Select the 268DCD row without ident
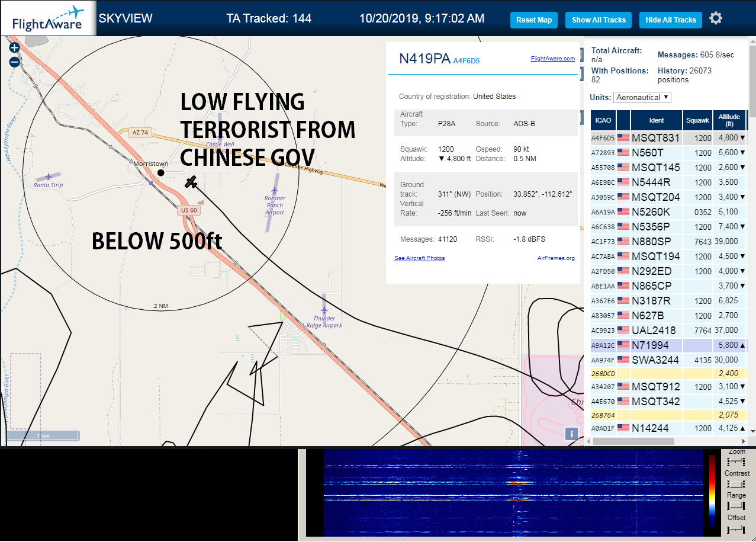The width and height of the screenshot is (756, 542). pyautogui.click(x=668, y=374)
